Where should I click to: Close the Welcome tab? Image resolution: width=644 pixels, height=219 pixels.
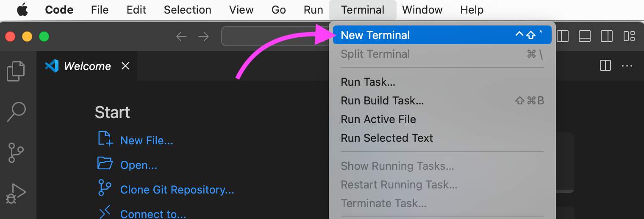(x=125, y=66)
